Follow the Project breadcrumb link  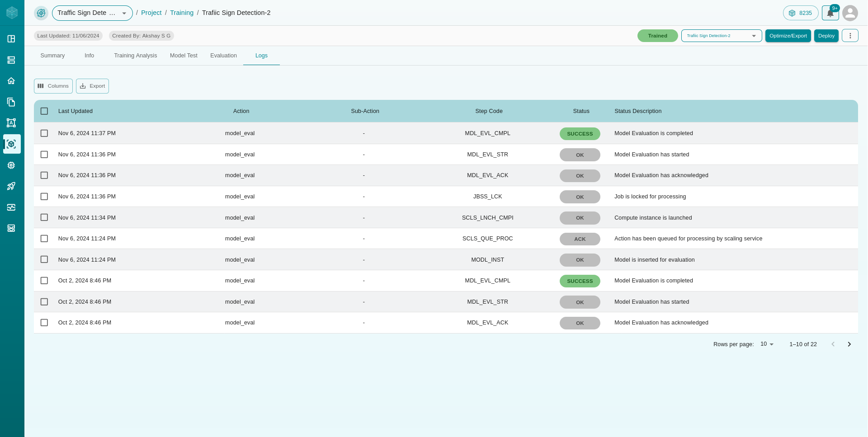(151, 13)
